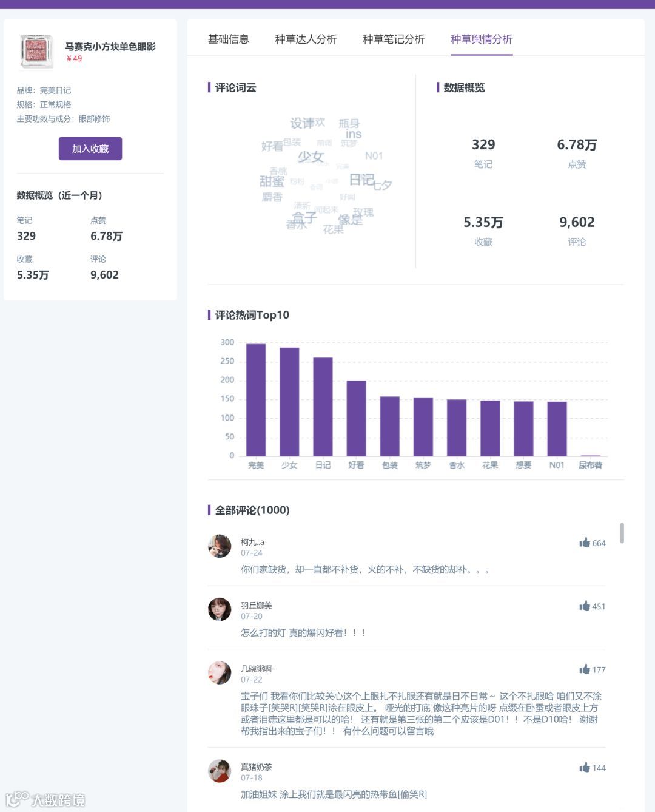Click the N01 bar in Top10 chart
The image size is (655, 812).
tap(557, 428)
